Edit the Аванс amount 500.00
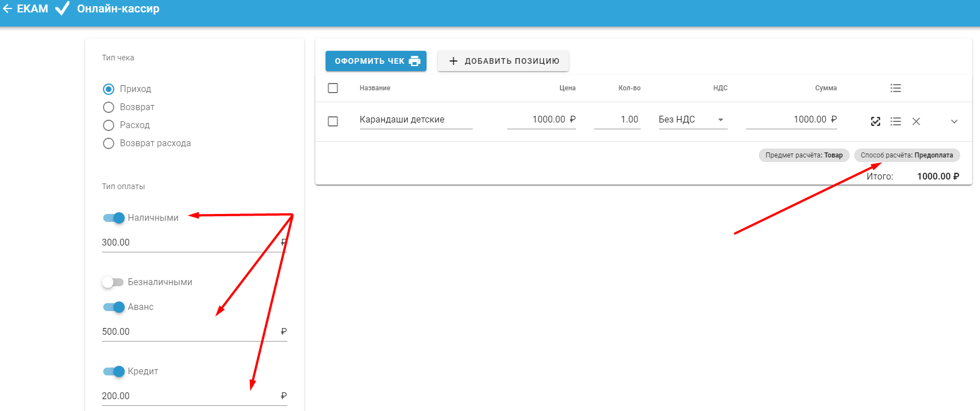 click(194, 332)
